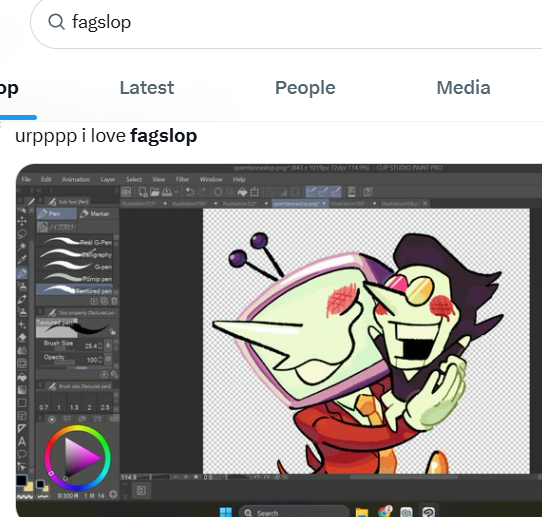Select the Balloon speech bubble tool

22,454
